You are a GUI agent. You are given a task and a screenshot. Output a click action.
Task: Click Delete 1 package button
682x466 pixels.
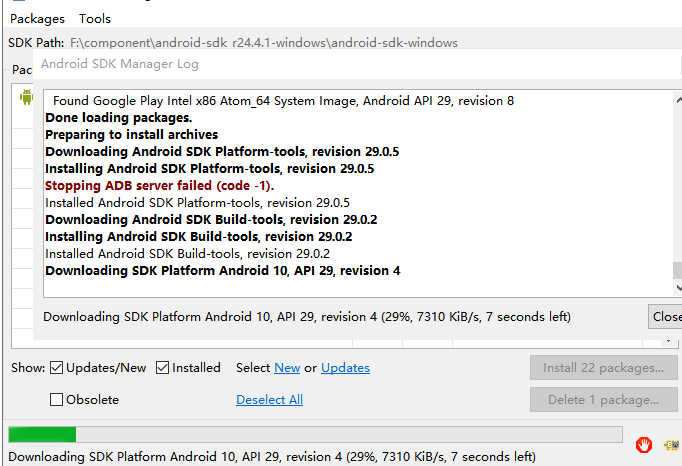click(x=604, y=399)
